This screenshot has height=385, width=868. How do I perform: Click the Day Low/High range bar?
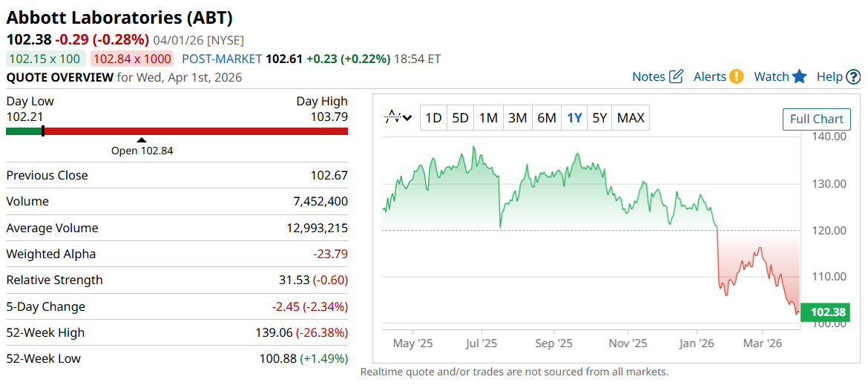pyautogui.click(x=177, y=131)
